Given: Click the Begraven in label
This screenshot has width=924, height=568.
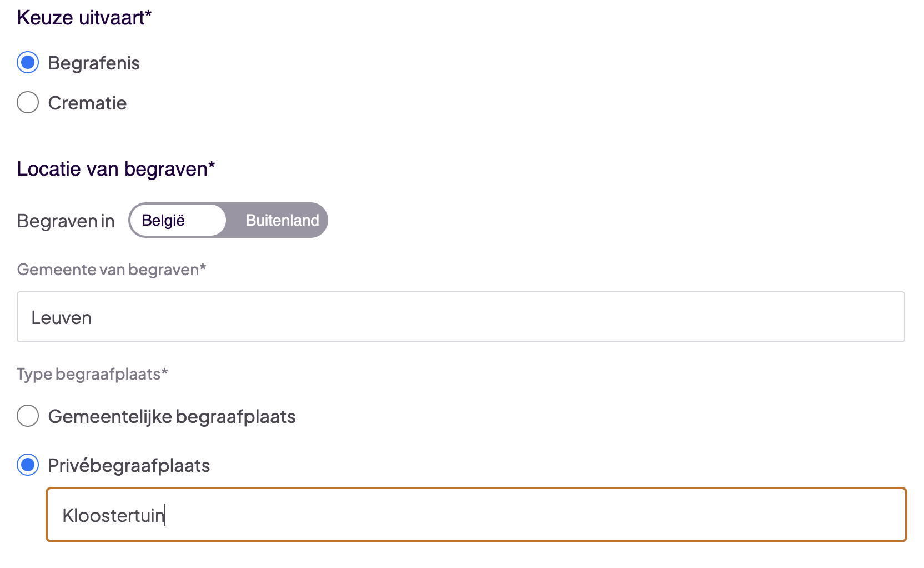Looking at the screenshot, I should coord(66,221).
